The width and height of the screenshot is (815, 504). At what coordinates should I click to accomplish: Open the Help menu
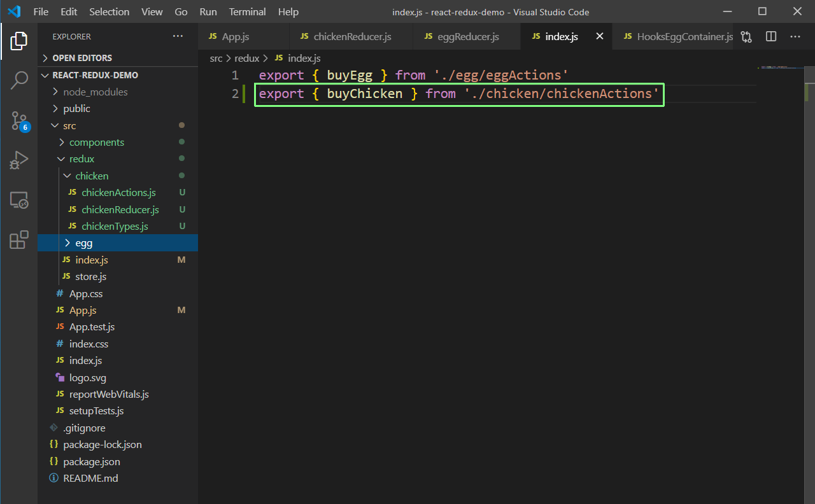(x=288, y=11)
